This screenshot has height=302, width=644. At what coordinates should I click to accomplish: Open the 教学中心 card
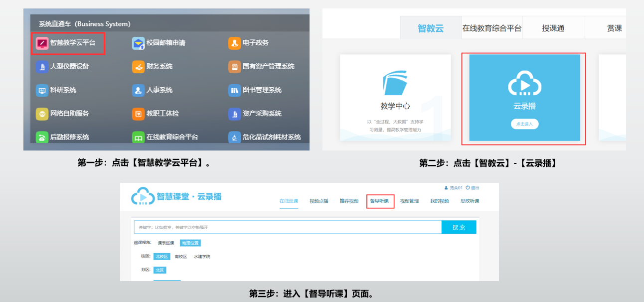395,98
